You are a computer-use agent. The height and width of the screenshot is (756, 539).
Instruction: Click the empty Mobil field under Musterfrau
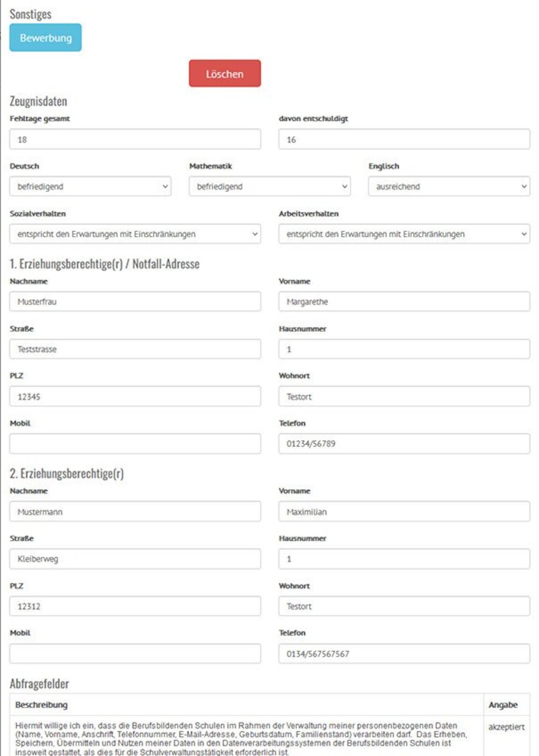(135, 444)
